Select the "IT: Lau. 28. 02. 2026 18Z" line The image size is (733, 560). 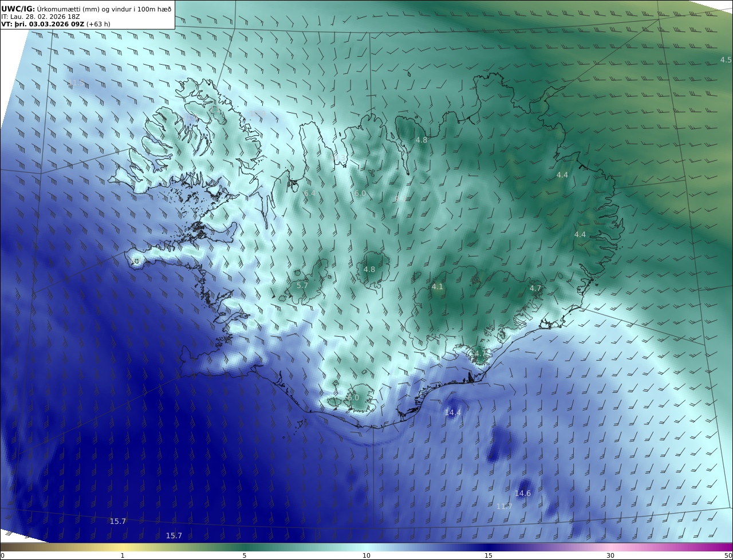[x=40, y=17]
